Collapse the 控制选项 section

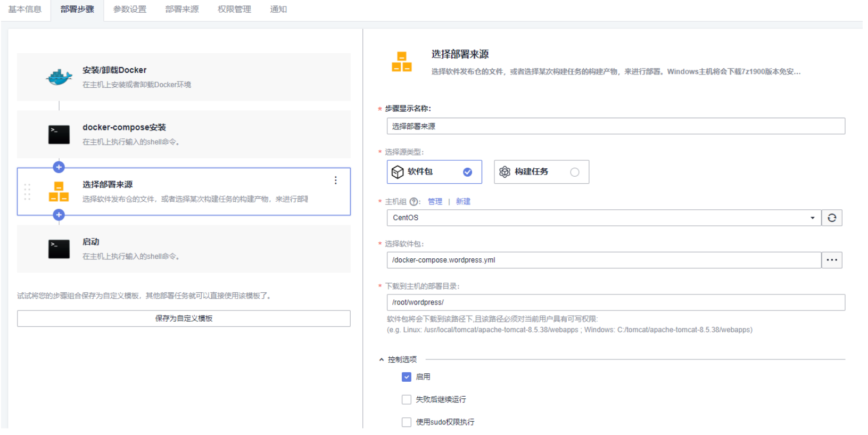[x=382, y=360]
